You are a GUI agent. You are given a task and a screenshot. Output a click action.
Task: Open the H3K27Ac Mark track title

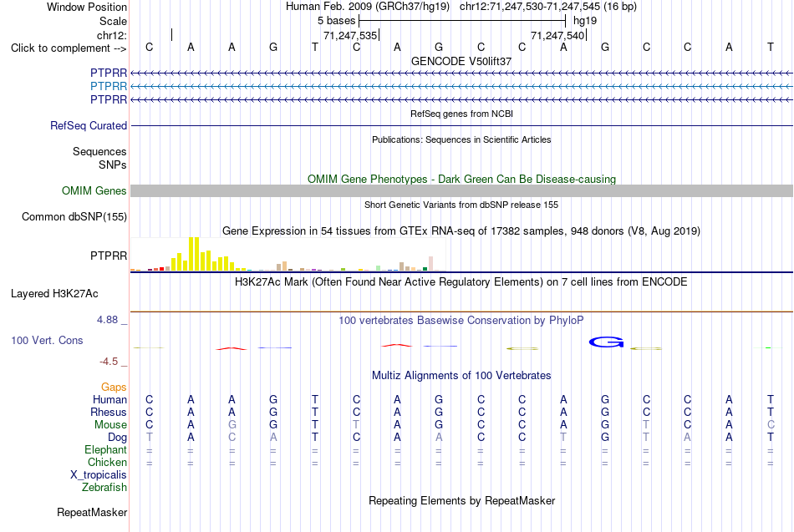461,282
